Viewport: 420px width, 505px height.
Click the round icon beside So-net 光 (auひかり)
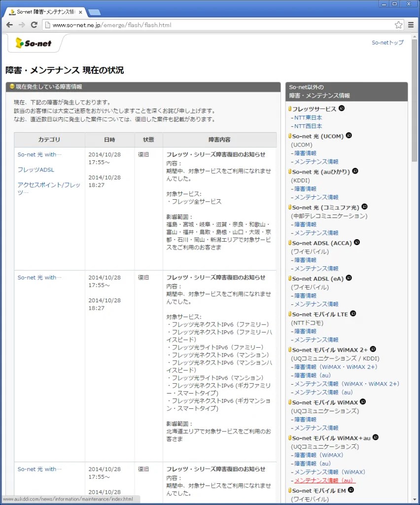pos(355,171)
